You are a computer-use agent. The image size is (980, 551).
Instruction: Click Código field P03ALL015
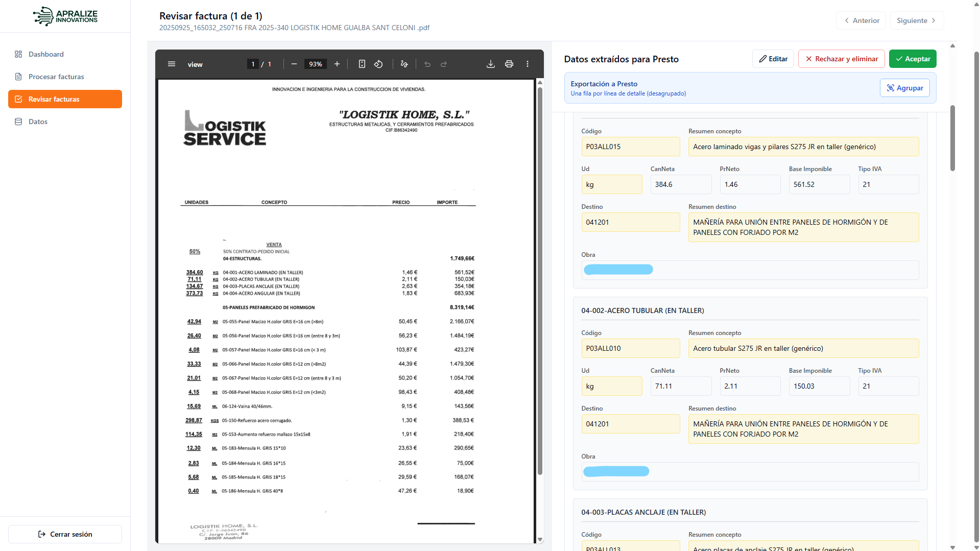[631, 147]
